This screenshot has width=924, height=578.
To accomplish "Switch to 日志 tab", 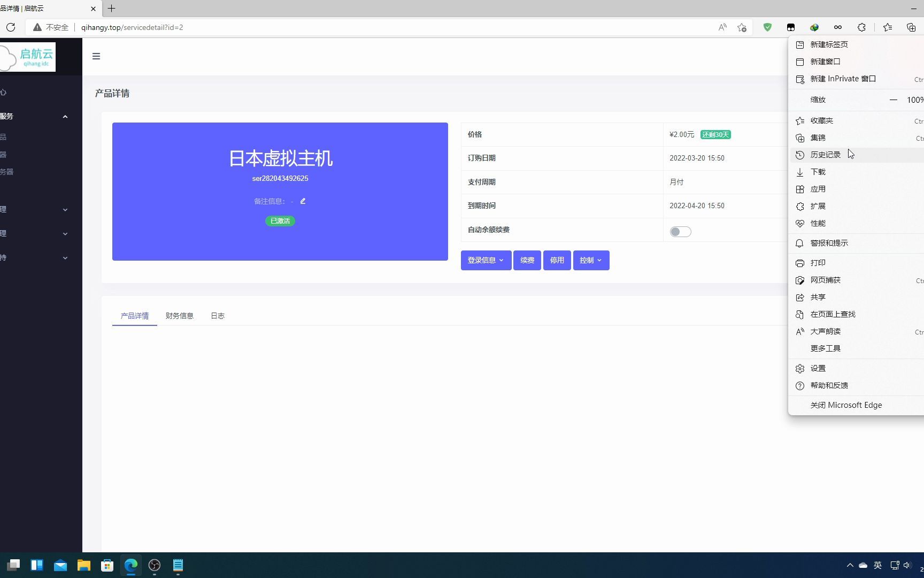I will pyautogui.click(x=218, y=316).
